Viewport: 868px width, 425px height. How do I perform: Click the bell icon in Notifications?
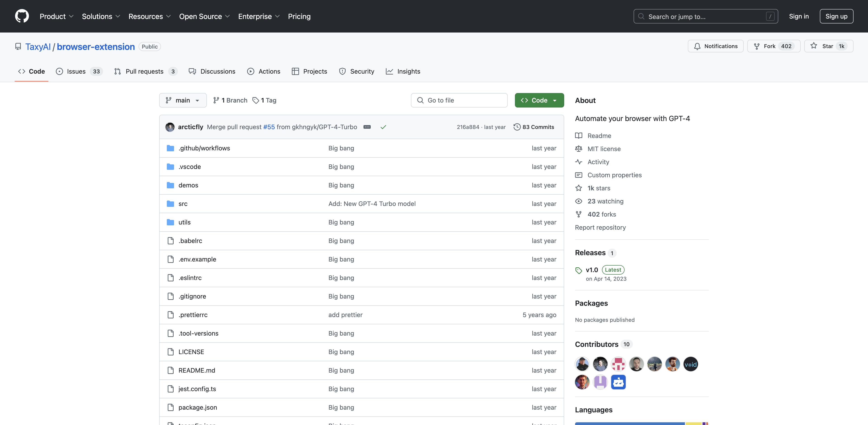tap(697, 46)
